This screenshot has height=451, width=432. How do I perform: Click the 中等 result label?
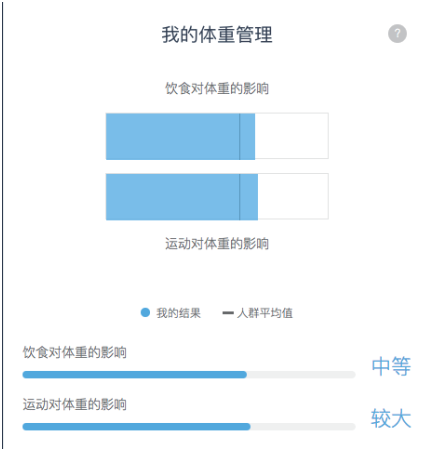pos(391,366)
